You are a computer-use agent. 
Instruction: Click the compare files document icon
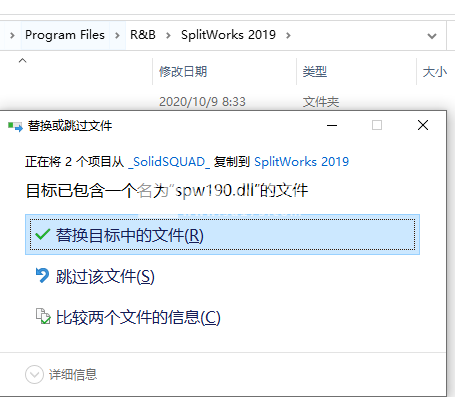(43, 316)
